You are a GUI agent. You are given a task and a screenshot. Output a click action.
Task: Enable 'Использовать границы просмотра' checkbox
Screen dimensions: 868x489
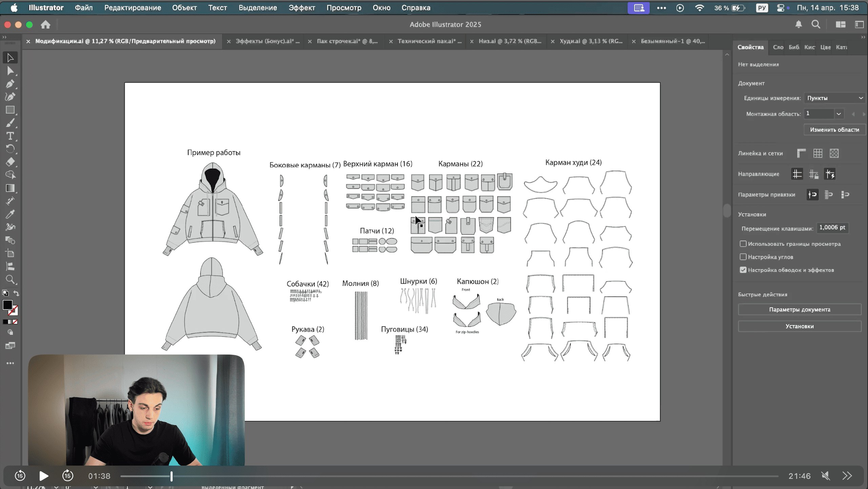(743, 244)
